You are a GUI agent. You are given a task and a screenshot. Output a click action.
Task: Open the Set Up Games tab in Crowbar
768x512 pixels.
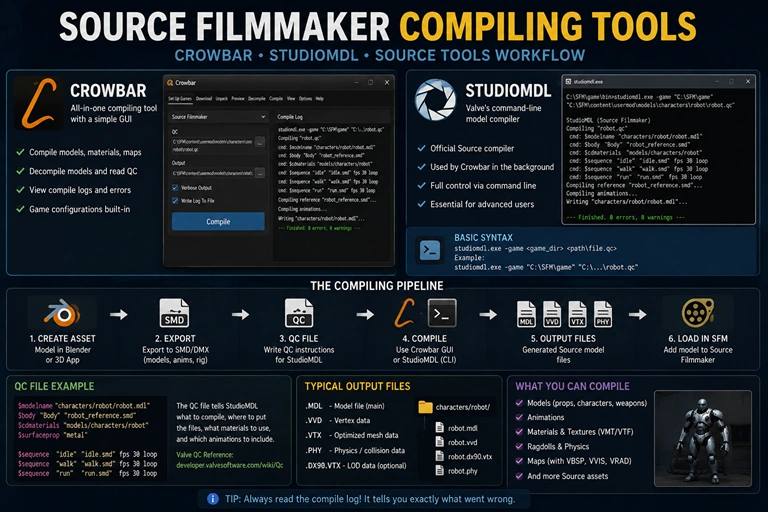[x=180, y=98]
